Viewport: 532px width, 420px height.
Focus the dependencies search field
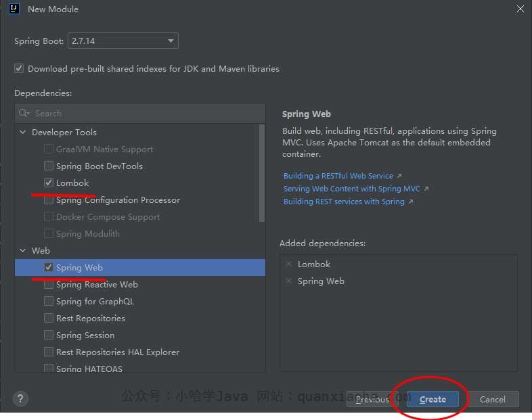pos(140,113)
